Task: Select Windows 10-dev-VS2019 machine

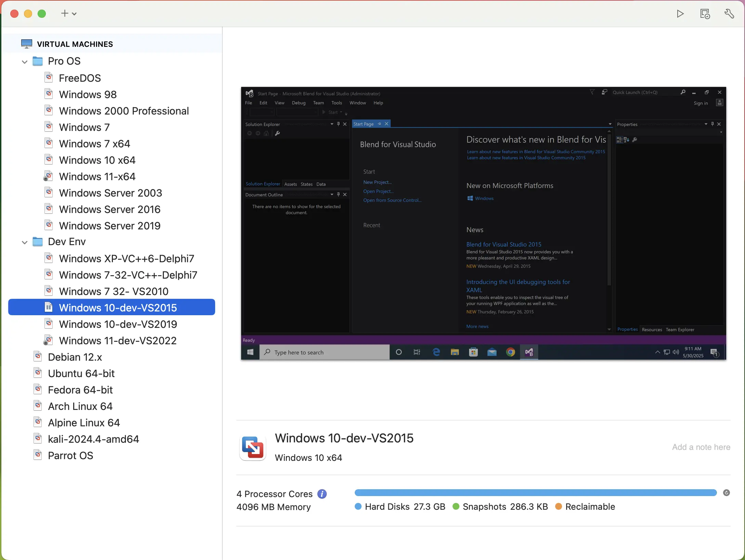Action: tap(112, 324)
